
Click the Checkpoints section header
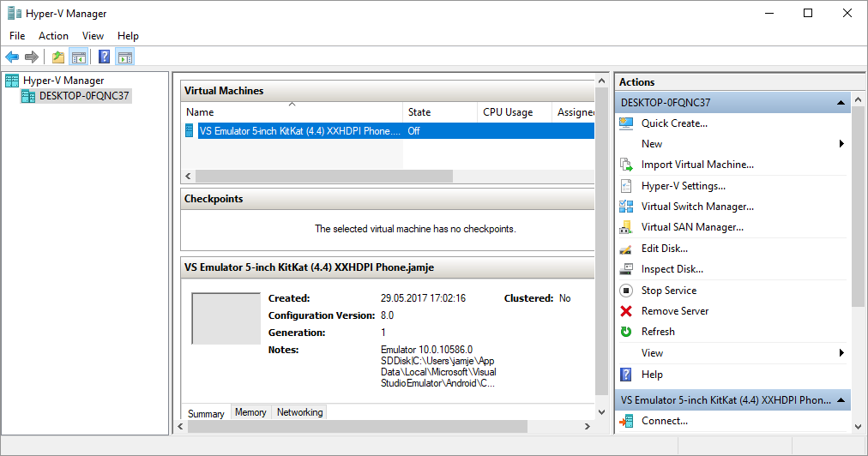pyautogui.click(x=388, y=199)
